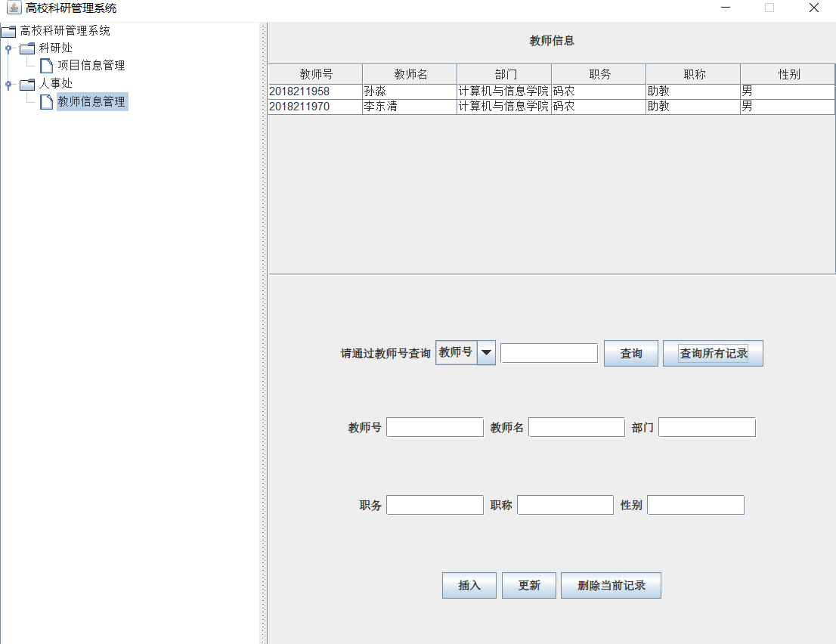This screenshot has width=836, height=644.
Task: Click the 查询 button
Action: (x=630, y=353)
